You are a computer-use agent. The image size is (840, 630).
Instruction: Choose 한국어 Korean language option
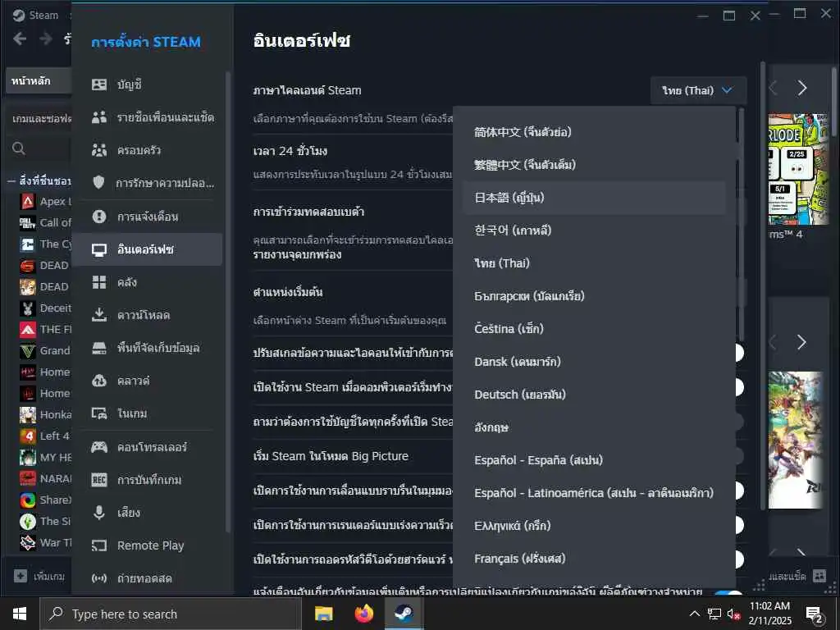click(594, 231)
